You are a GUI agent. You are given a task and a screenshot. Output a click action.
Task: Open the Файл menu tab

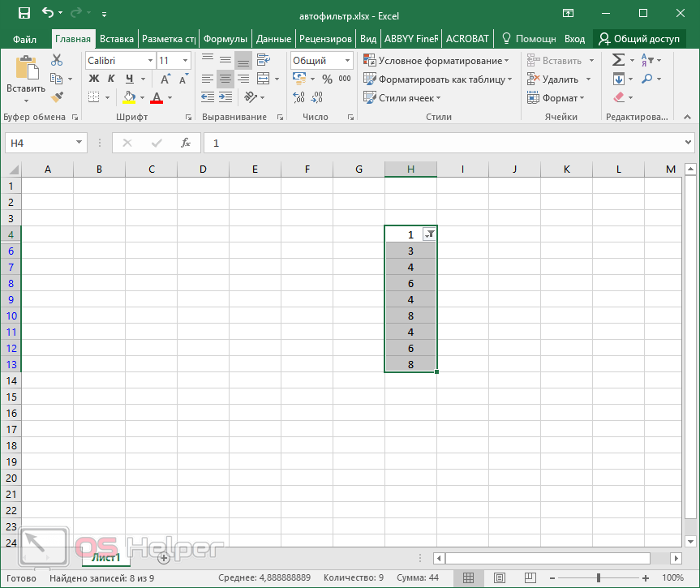point(24,38)
